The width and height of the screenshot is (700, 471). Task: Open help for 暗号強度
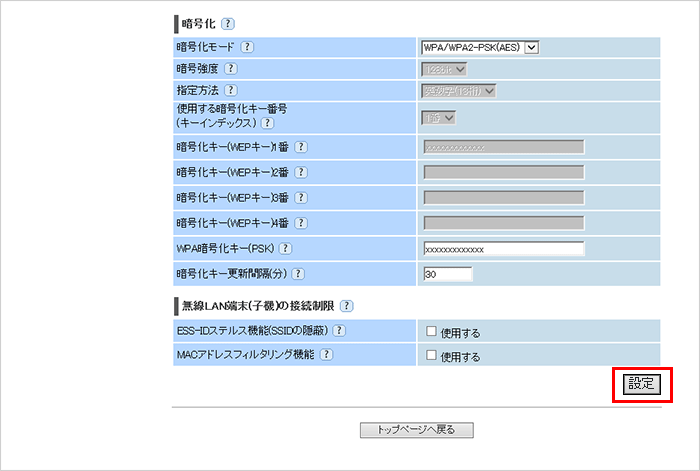231,69
